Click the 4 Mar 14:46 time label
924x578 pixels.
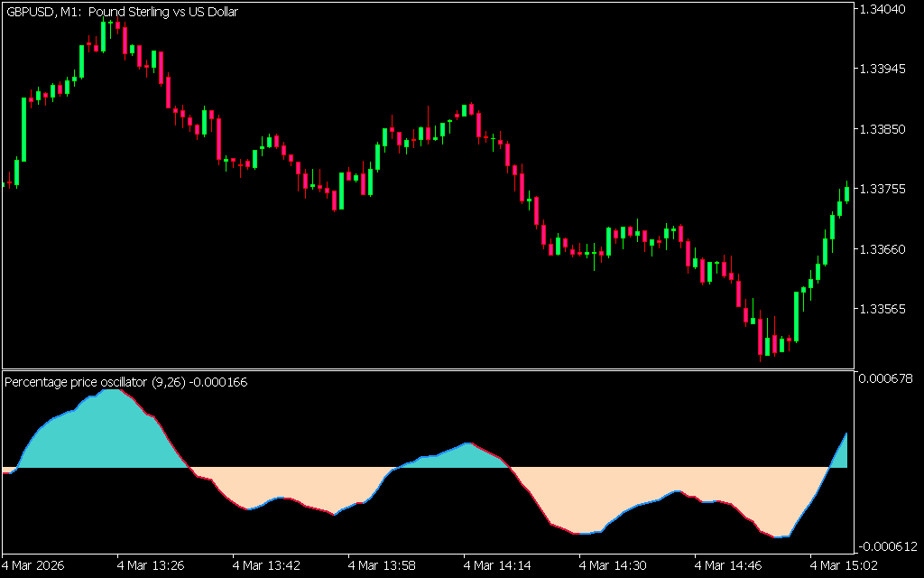727,565
